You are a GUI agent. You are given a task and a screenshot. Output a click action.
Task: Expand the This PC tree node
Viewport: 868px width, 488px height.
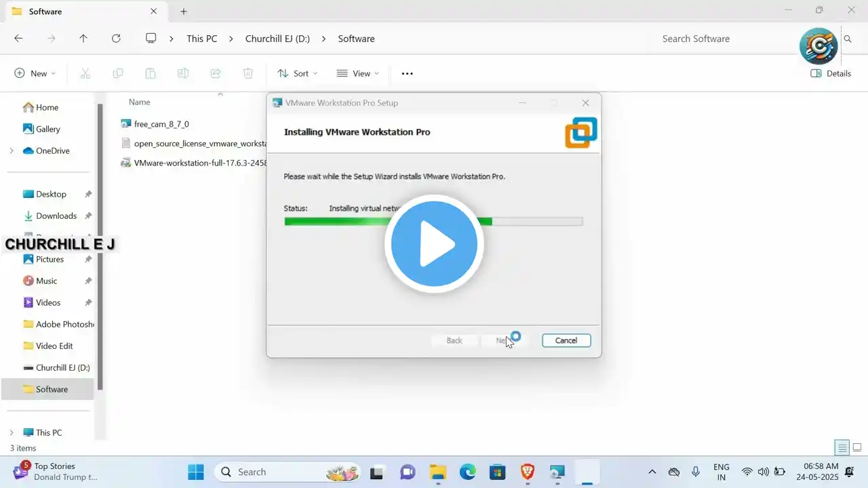(x=12, y=432)
